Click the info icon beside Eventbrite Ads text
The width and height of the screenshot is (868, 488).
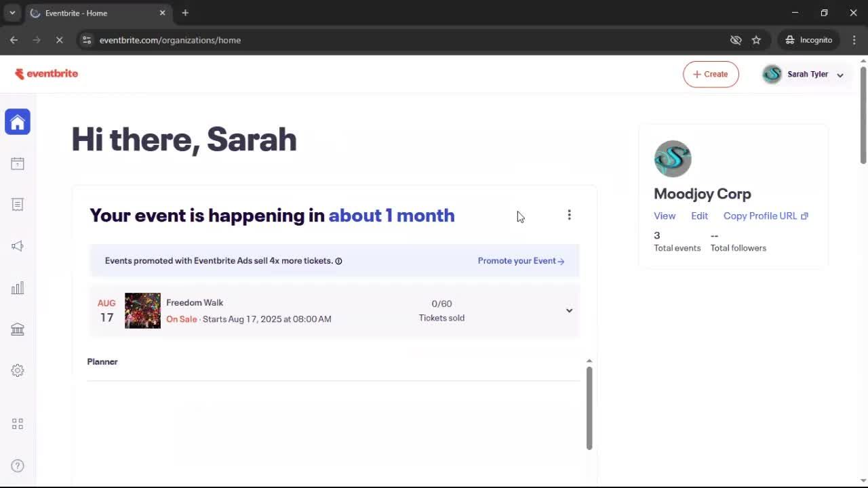[338, 261]
